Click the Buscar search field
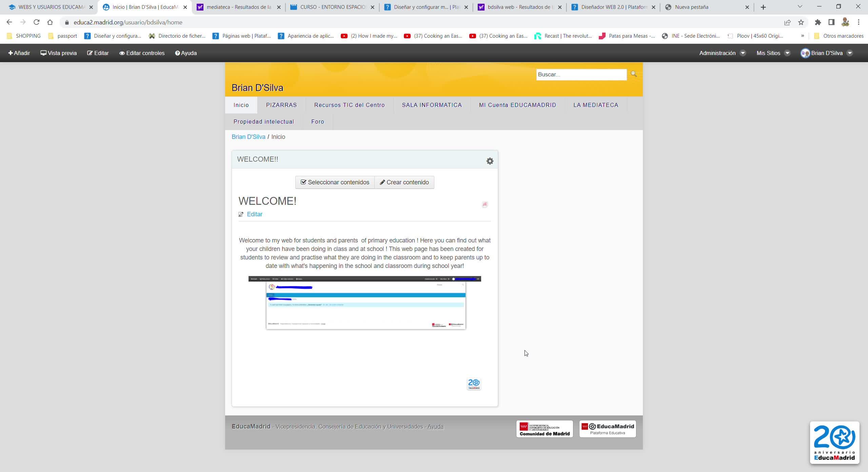The height and width of the screenshot is (472, 868). tap(581, 75)
